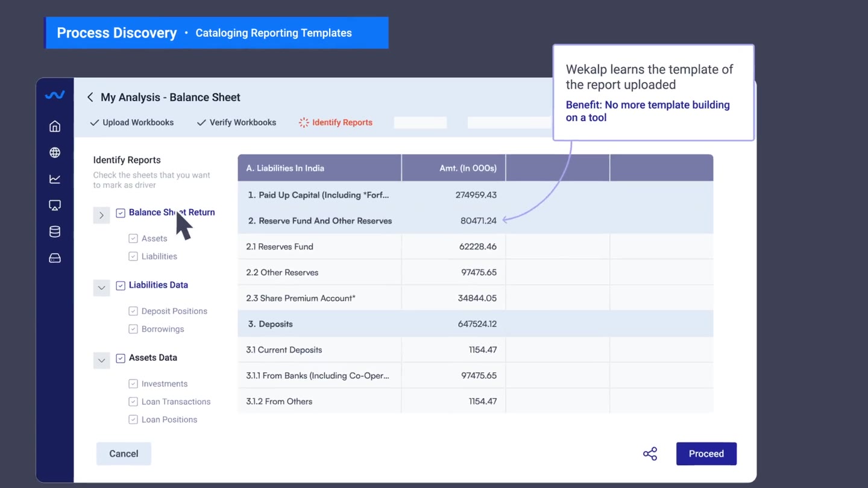Expand the Balance Sheet Return group
Image resolution: width=868 pixels, height=488 pixels.
(x=101, y=215)
